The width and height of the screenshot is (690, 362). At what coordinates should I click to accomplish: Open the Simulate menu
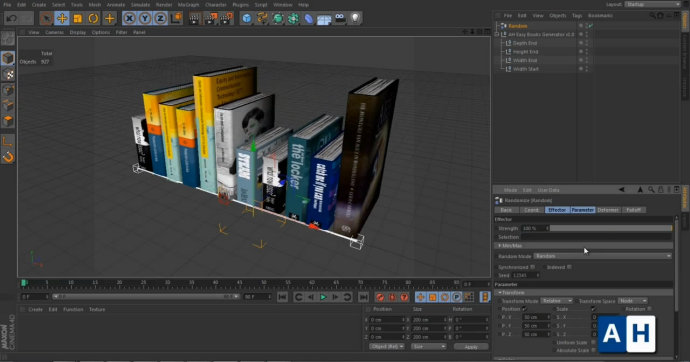pyautogui.click(x=140, y=5)
